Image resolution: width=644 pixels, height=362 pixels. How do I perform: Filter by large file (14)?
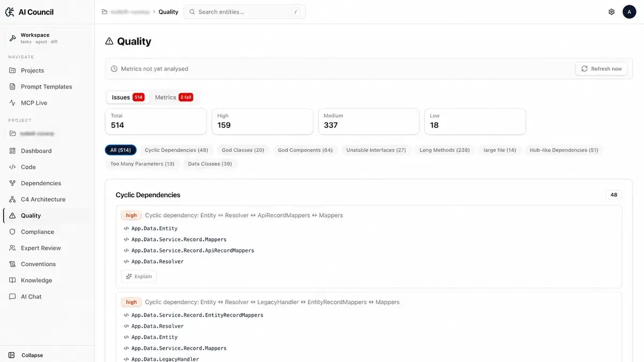pos(500,150)
